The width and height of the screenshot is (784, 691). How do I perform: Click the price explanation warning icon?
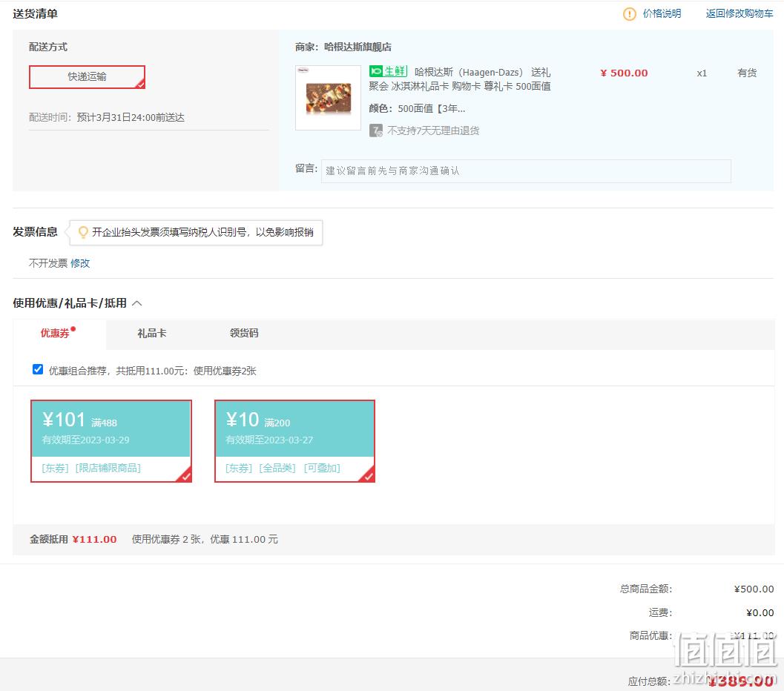tap(629, 14)
